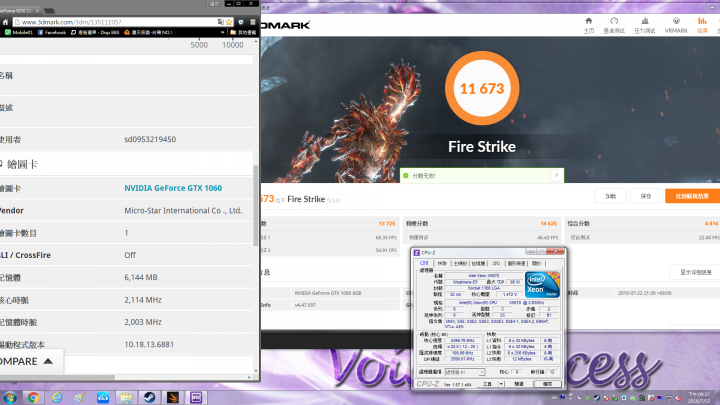Screen dimensions: 720x405
Task: Launch Chrome from the taskbar
Action: pos(33,397)
